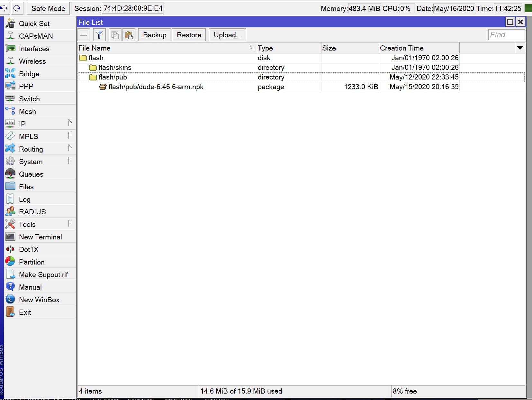Expand the MPLS submenu
This screenshot has height=400, width=532.
[70, 135]
